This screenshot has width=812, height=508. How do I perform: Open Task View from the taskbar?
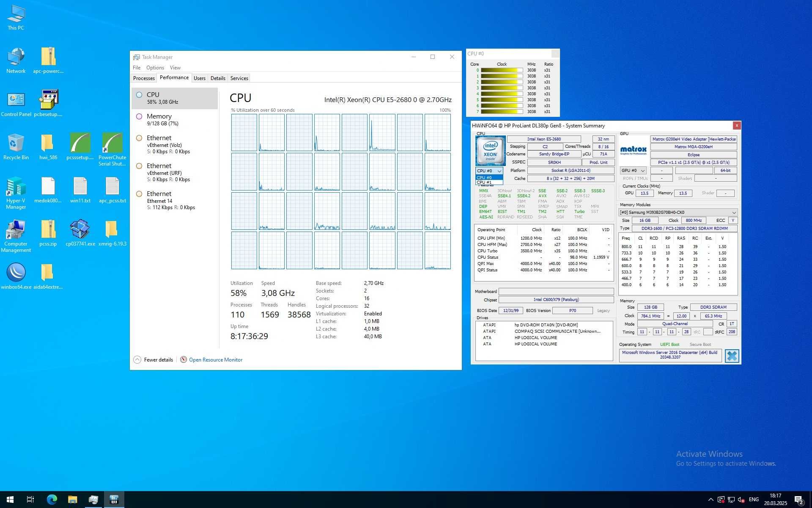(30, 500)
